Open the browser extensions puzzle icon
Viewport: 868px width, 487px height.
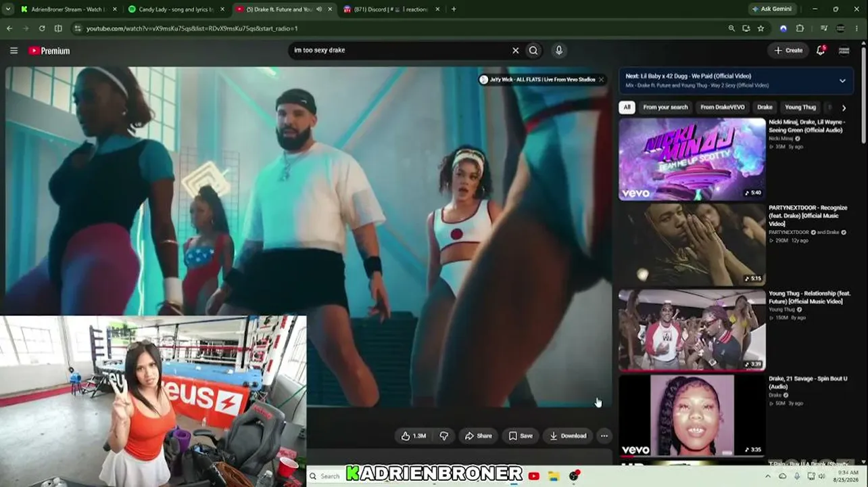800,28
